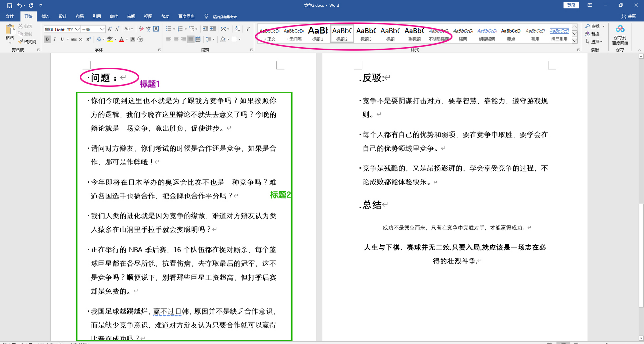Click the text highlight color icon
The image size is (644, 344).
(110, 39)
